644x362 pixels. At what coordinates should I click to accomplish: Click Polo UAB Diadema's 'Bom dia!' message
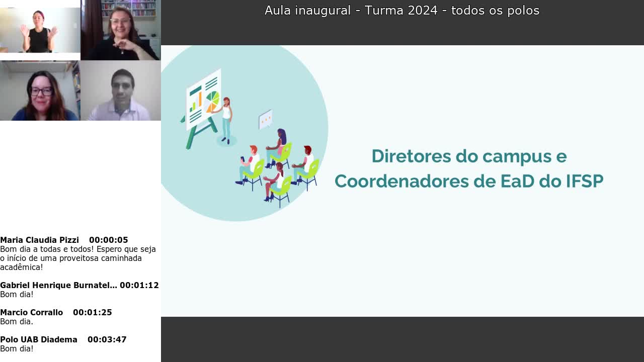17,348
